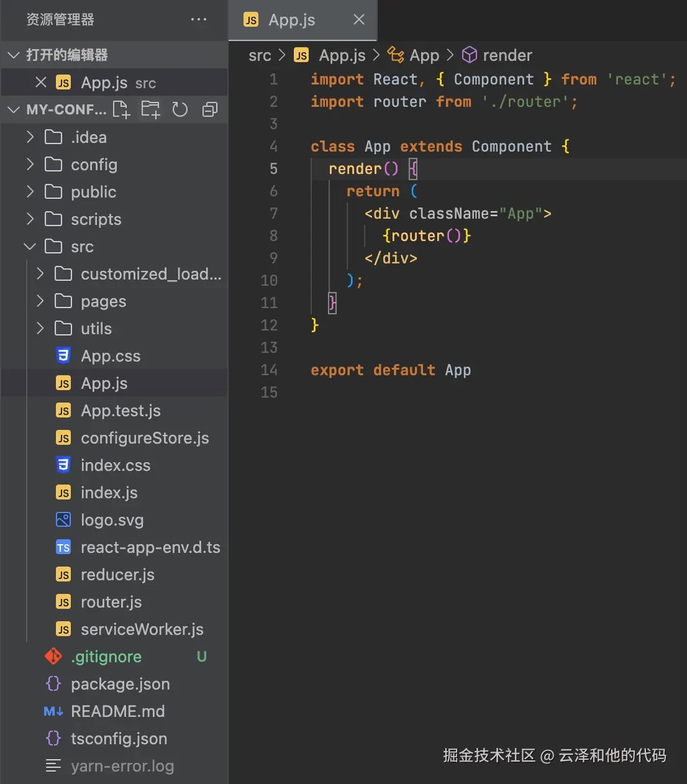Collapse all folders in the explorer
This screenshot has height=784, width=687.
tap(209, 109)
